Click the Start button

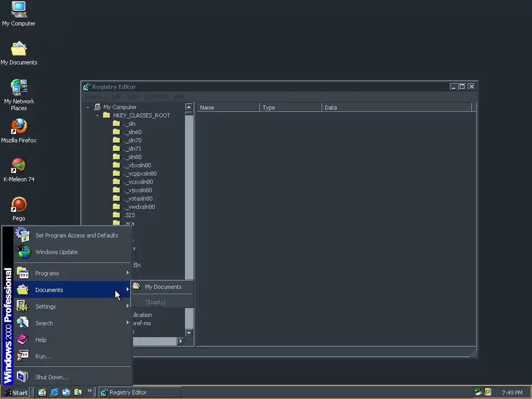click(16, 393)
